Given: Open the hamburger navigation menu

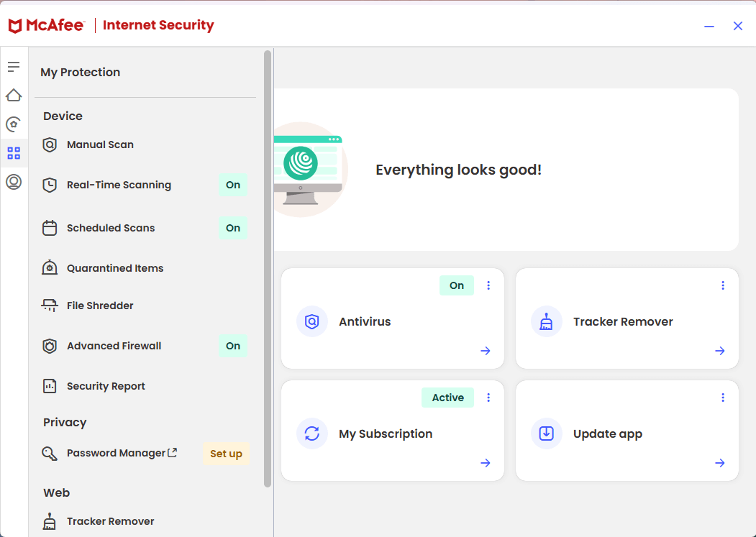Looking at the screenshot, I should pos(13,66).
